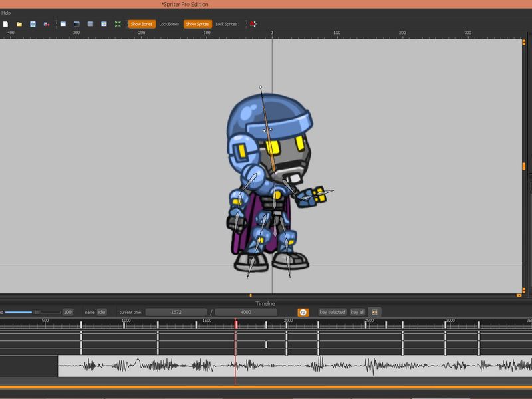Viewport: 532px width, 399px height.
Task: Click the red playhead marker on timeline
Action: (x=236, y=324)
